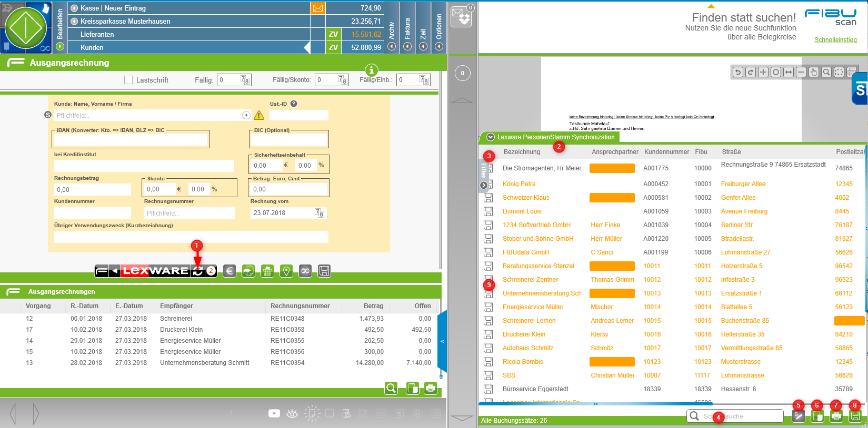The image size is (868, 428).
Task: Click the print icon below Ausgangsrechnungen list
Action: [431, 388]
